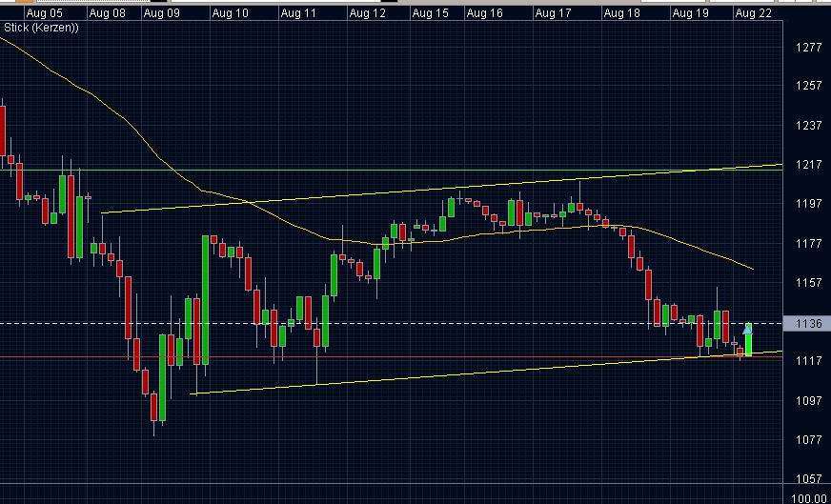Select the Aug 05 date label

pyautogui.click(x=45, y=13)
